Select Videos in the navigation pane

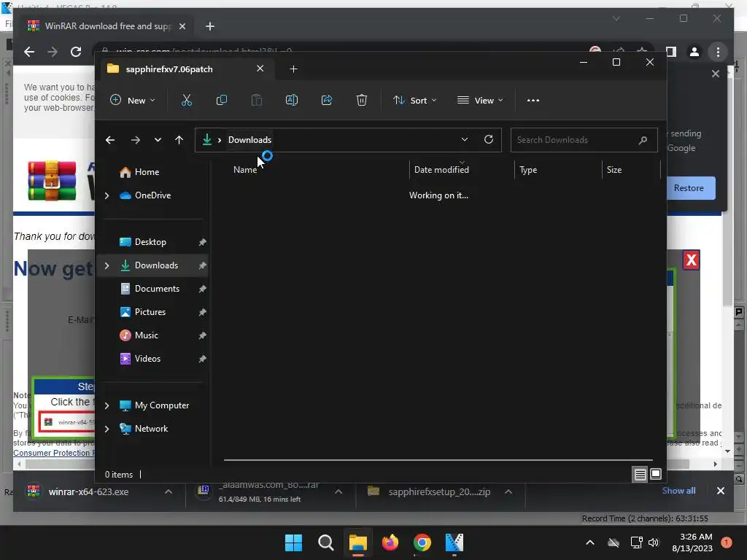pos(147,359)
